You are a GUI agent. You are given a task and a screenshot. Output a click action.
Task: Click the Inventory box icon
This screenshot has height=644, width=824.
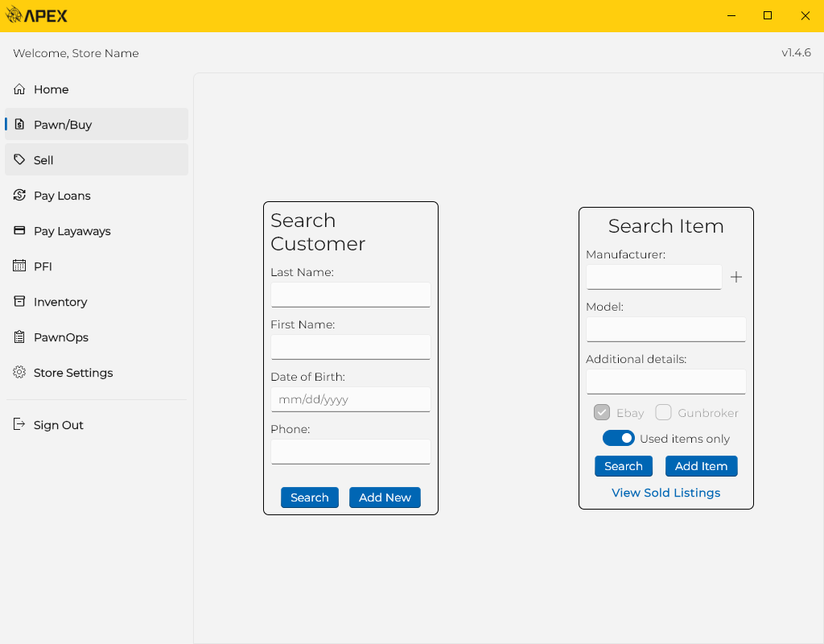click(19, 302)
